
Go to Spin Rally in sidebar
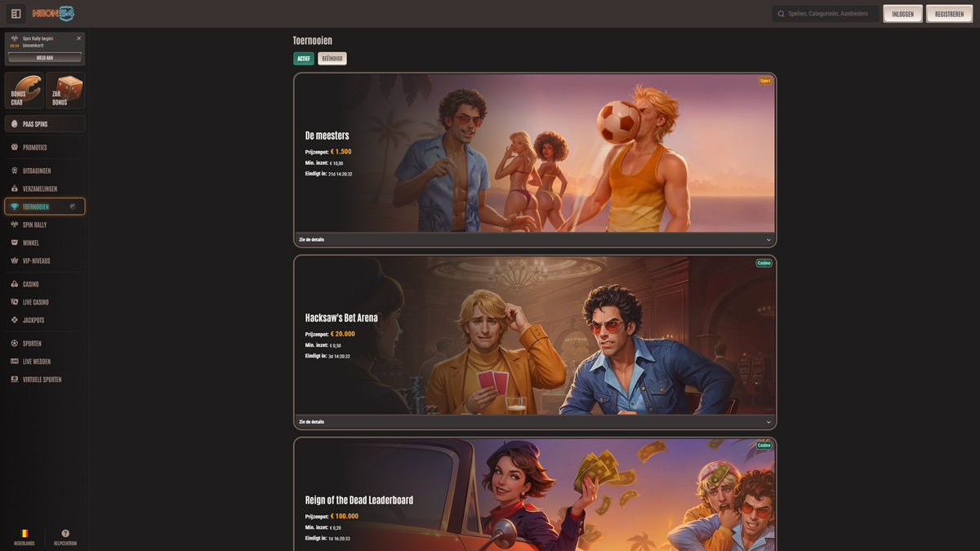[34, 224]
